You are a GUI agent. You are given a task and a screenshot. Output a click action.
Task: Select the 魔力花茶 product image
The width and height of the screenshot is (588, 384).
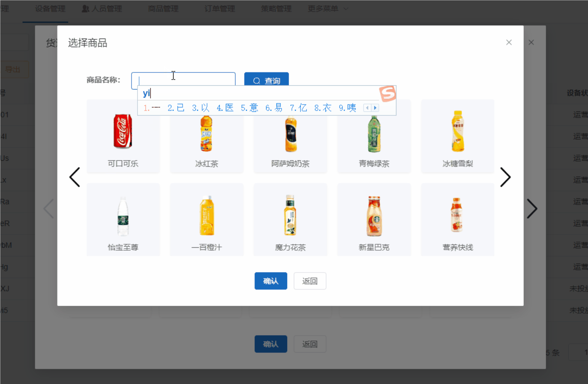291,216
